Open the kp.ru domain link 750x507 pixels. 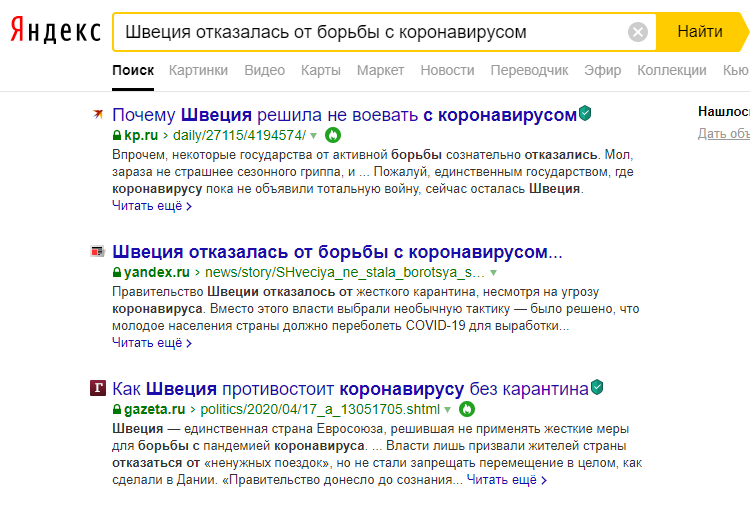[141, 135]
